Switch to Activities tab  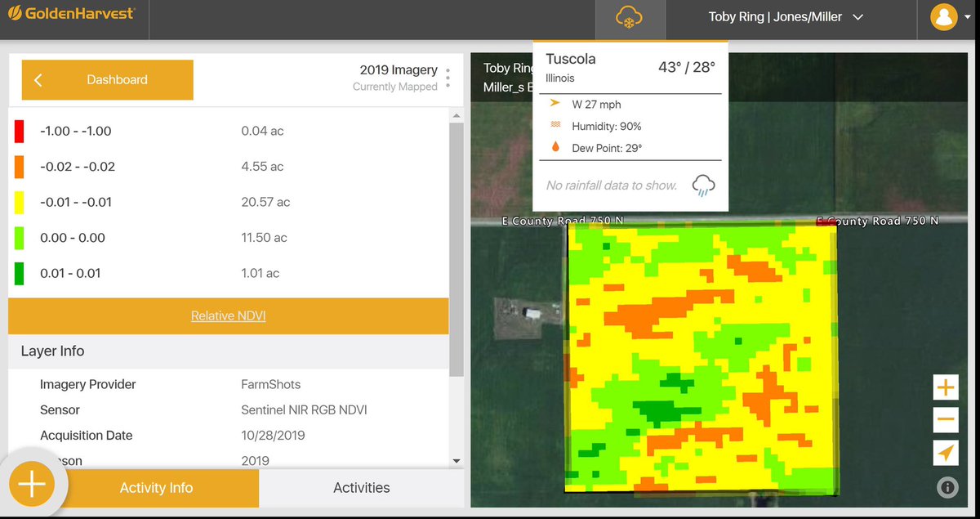(x=362, y=488)
